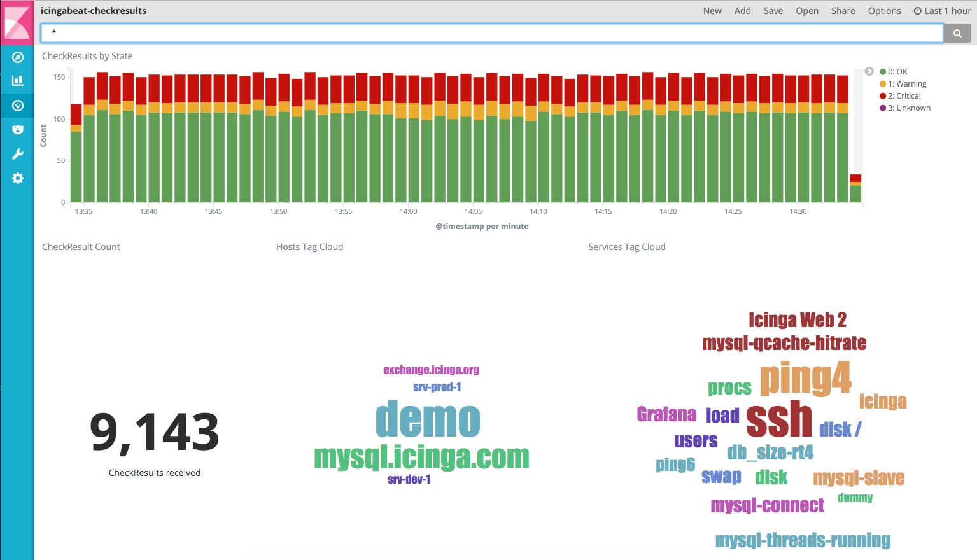Click the srv-prod-1 host tag
Viewport: 977px width, 560px height.
437,387
